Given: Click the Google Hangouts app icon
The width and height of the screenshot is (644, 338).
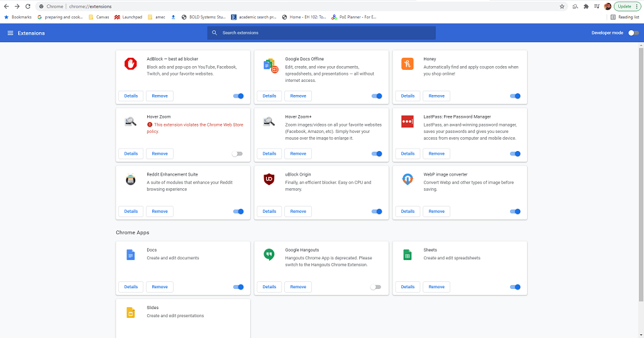Looking at the screenshot, I should click(x=269, y=254).
